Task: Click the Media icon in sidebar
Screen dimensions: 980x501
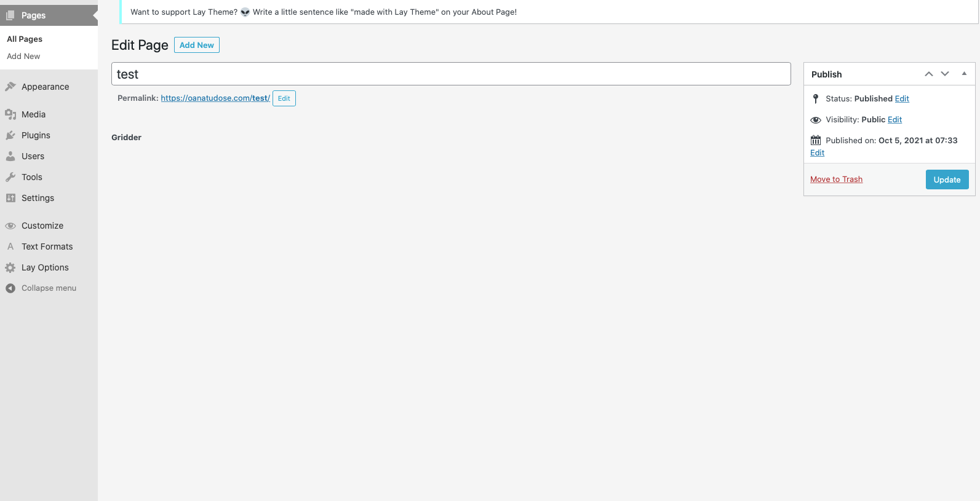Action: coord(10,114)
